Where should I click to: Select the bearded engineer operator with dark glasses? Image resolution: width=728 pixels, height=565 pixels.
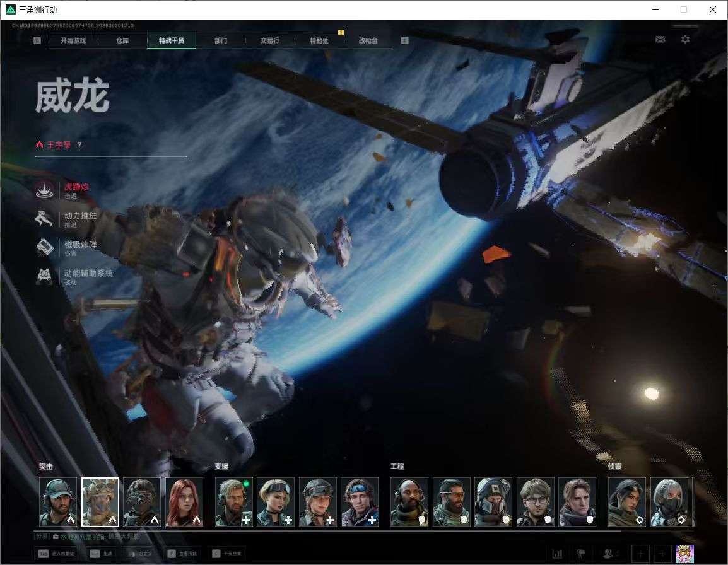coord(451,502)
